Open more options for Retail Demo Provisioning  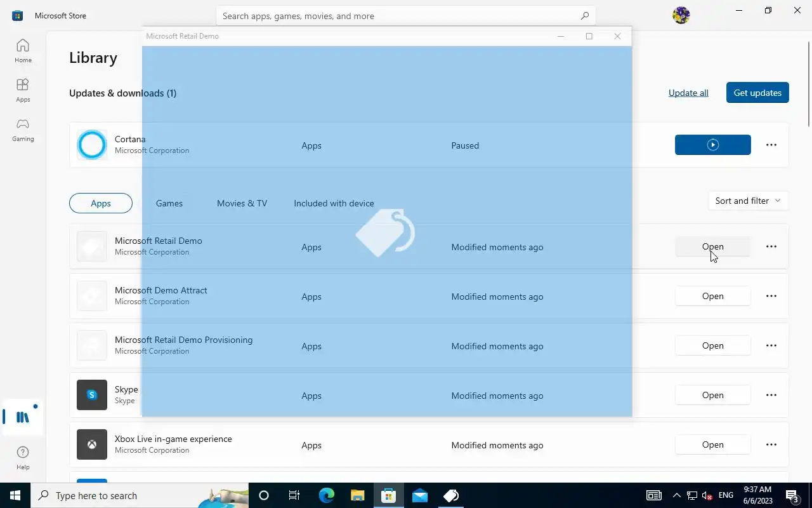click(x=771, y=345)
